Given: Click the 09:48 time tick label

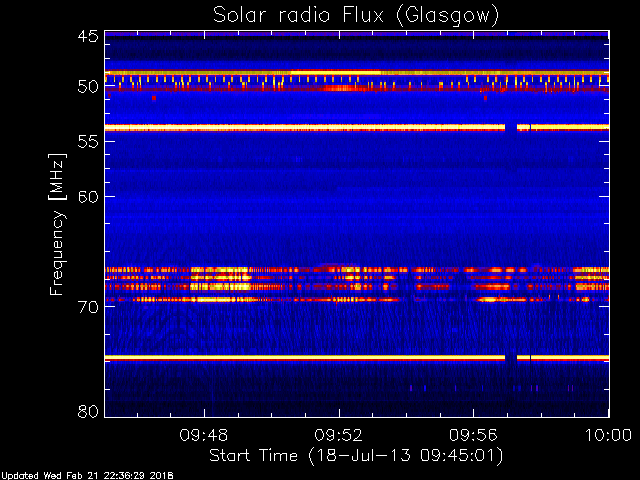Looking at the screenshot, I should 204,435.
